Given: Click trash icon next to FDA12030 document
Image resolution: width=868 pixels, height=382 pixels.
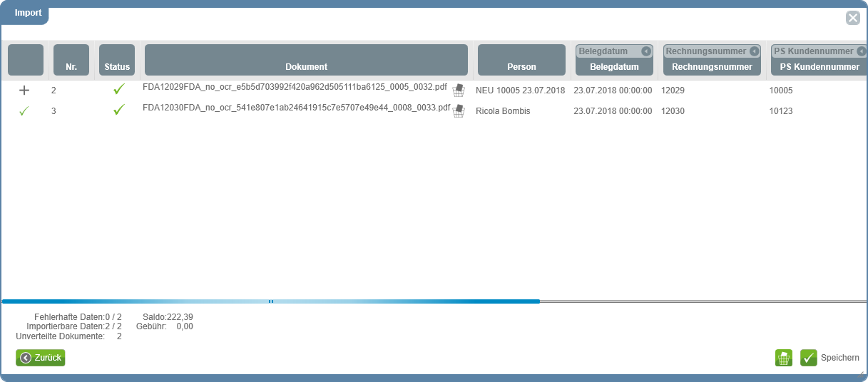Looking at the screenshot, I should [x=459, y=111].
